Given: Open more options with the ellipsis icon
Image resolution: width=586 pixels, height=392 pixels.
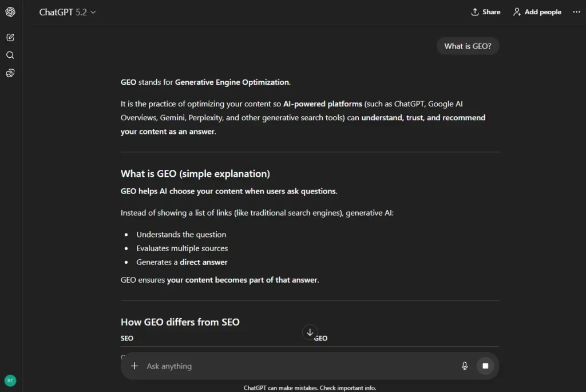Looking at the screenshot, I should click(x=576, y=11).
